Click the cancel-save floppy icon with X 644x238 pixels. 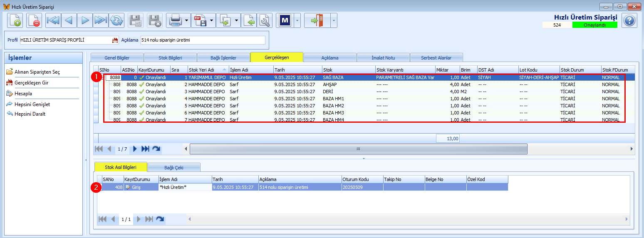point(155,20)
